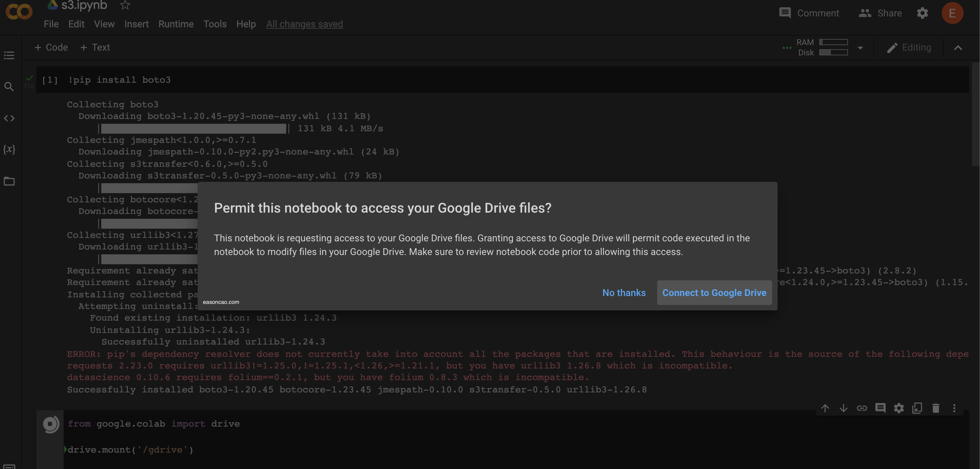Open the variable inspector panel
This screenshot has width=980, height=469.
(x=9, y=149)
